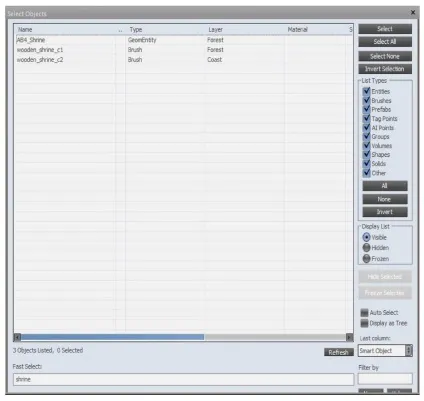Sort list by the Layer column header
The height and width of the screenshot is (401, 424).
[245, 30]
